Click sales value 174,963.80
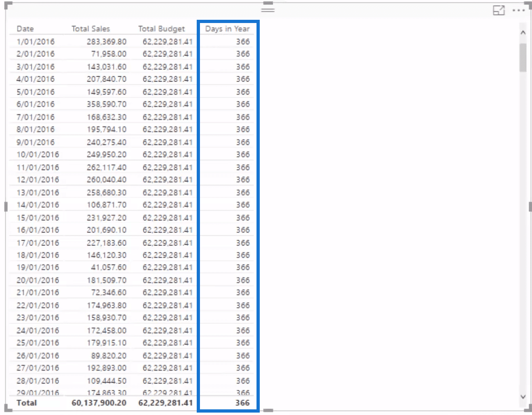Viewport: 532px width, 415px height. click(106, 305)
